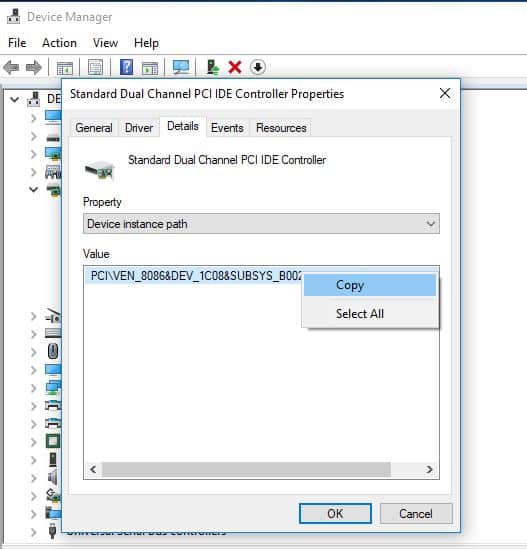Select the PCI\VEN_8086&DEV_1C08 value row
Screen dimensions: 527x549
[x=196, y=276]
